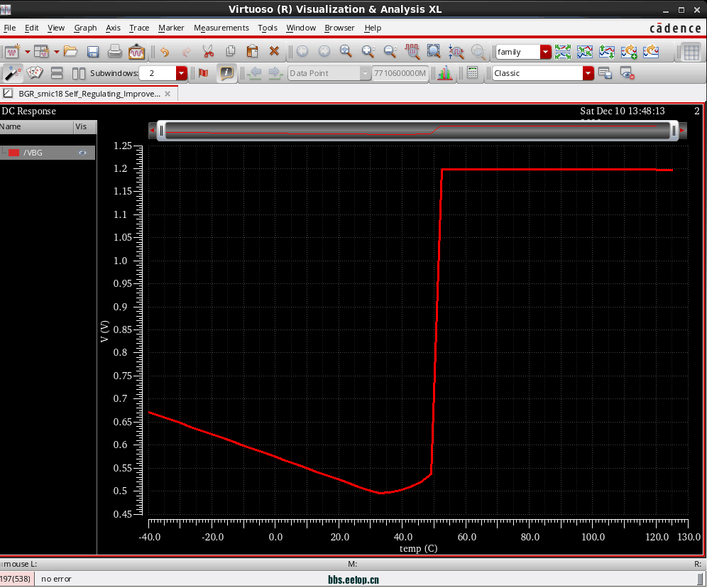The image size is (707, 588).
Task: Move marker to the next point
Action: (275, 73)
